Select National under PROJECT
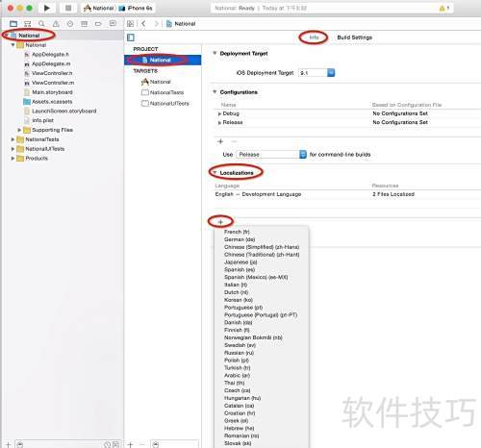481x448 pixels. coord(163,60)
